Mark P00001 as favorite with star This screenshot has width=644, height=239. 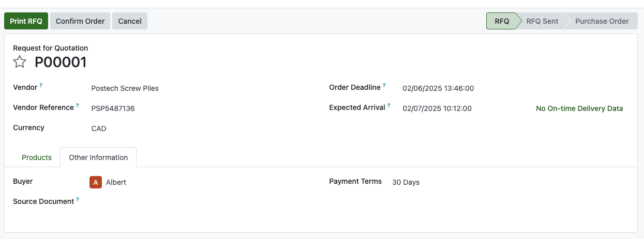point(20,62)
